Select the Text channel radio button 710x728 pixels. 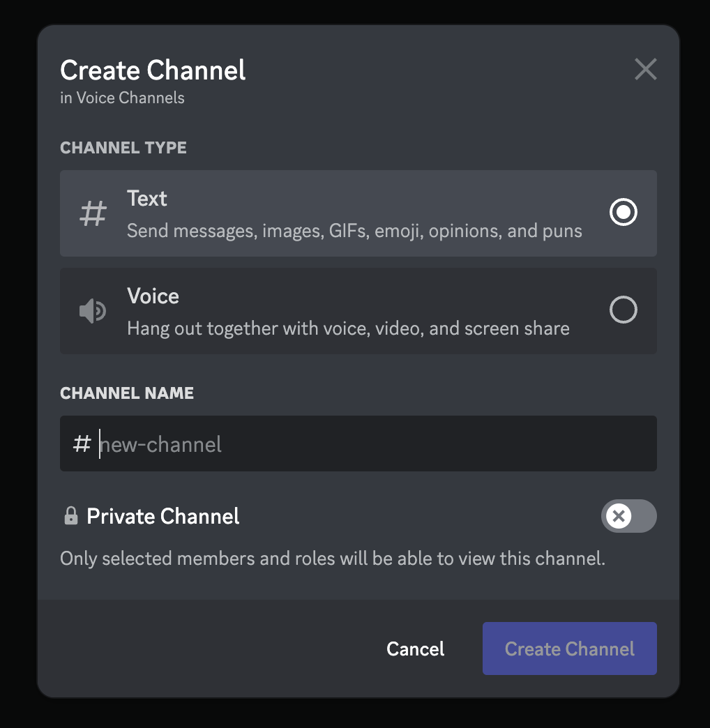(x=623, y=212)
